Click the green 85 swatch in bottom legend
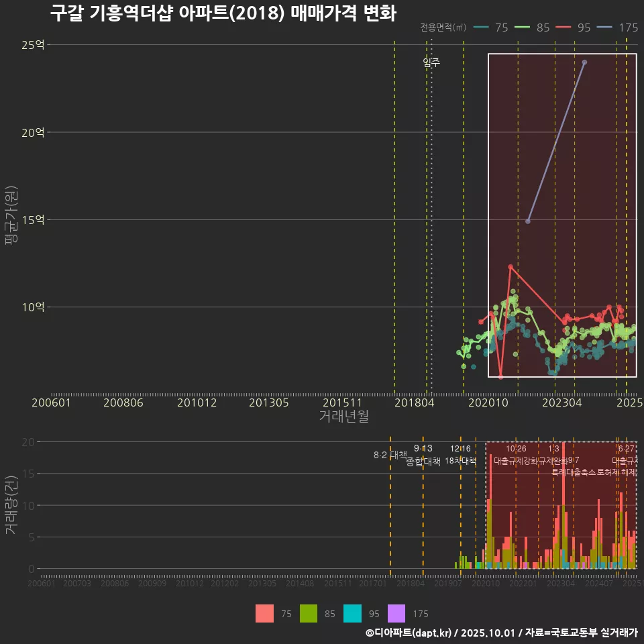 (309, 613)
